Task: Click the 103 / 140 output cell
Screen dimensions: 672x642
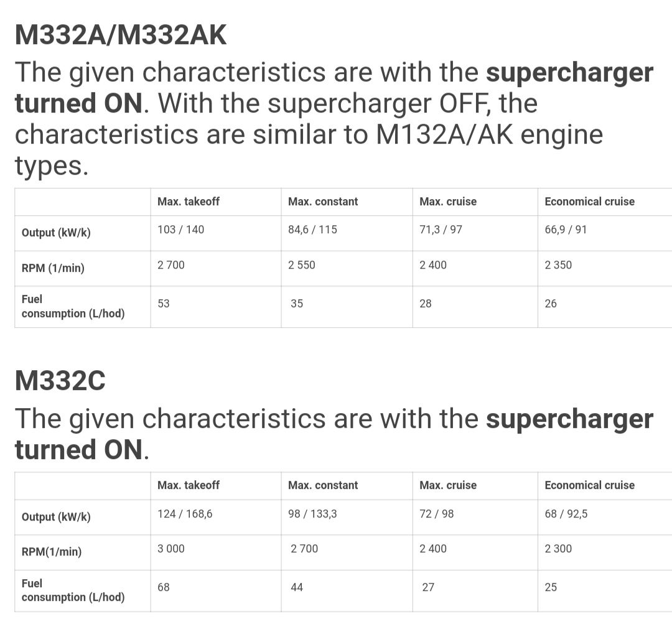Action: (181, 230)
